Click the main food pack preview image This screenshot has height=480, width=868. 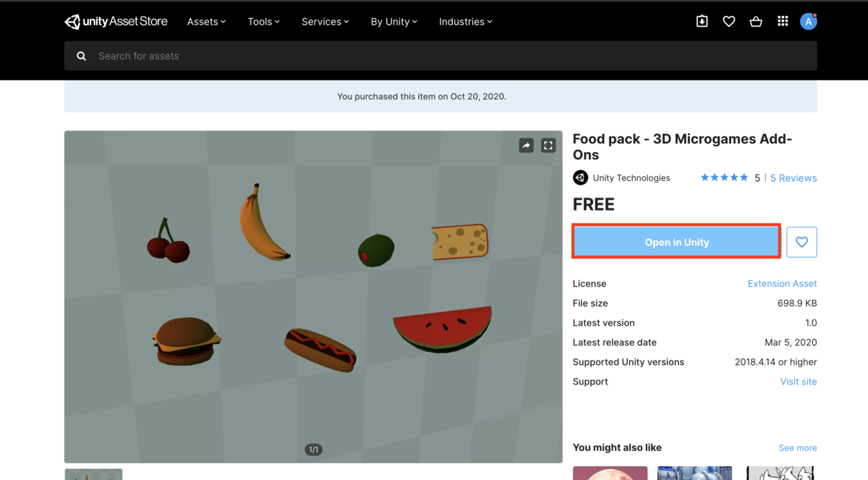[x=313, y=297]
